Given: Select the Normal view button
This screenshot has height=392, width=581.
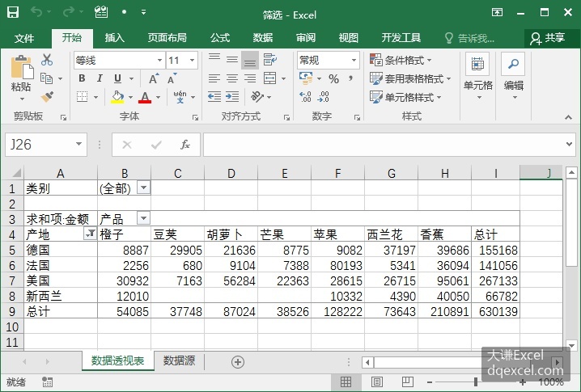Looking at the screenshot, I should point(346,381).
